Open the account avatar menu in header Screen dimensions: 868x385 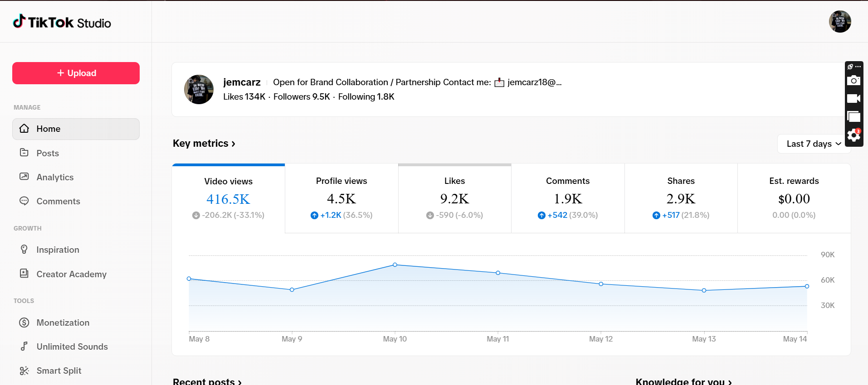point(840,22)
